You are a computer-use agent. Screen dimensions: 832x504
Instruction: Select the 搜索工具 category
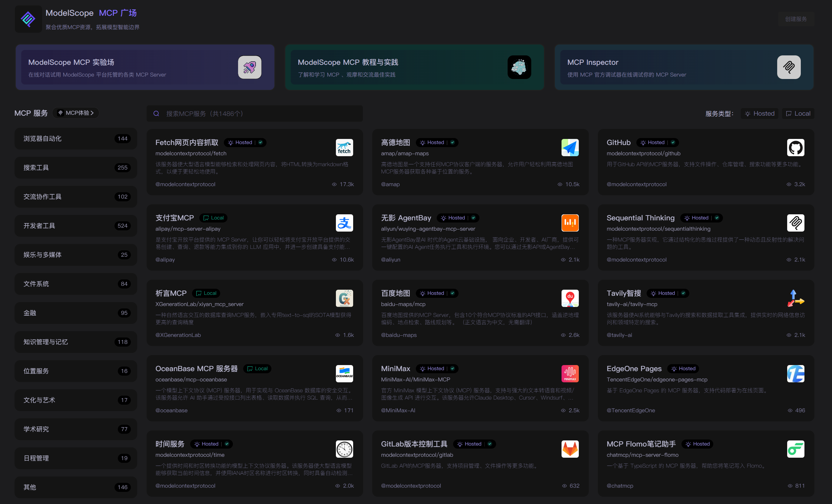[x=76, y=168]
